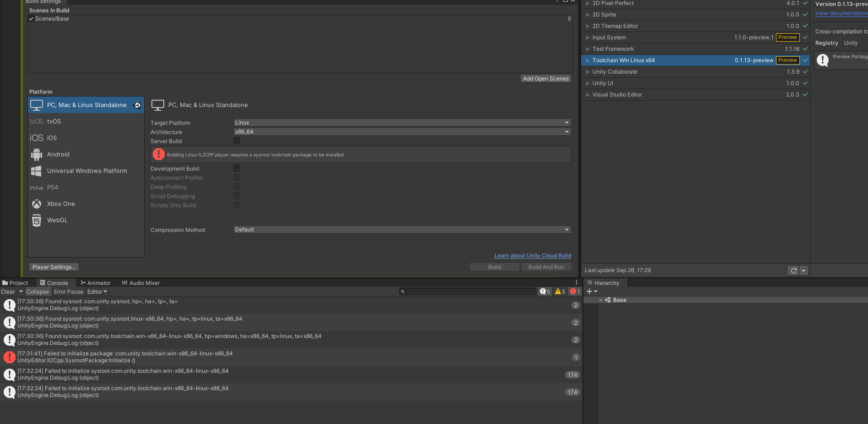This screenshot has width=868, height=424.
Task: Uncheck the Scenes/Base scene in build
Action: pos(31,19)
